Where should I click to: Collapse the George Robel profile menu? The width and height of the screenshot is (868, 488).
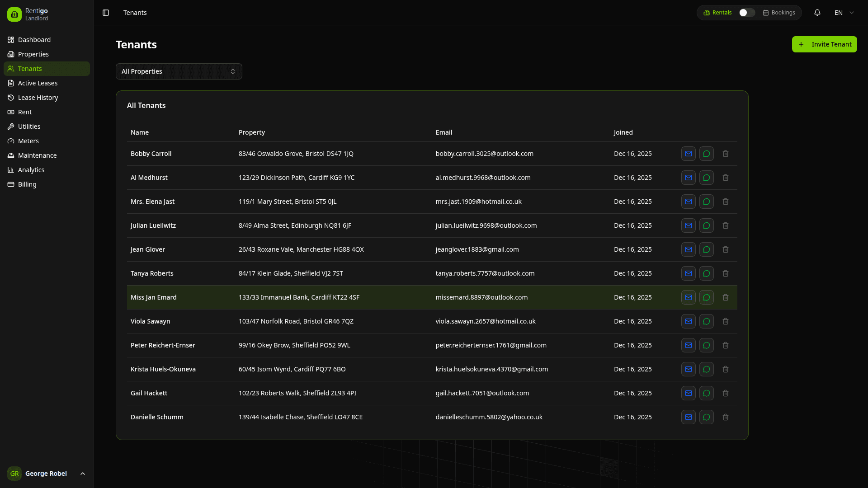point(82,474)
